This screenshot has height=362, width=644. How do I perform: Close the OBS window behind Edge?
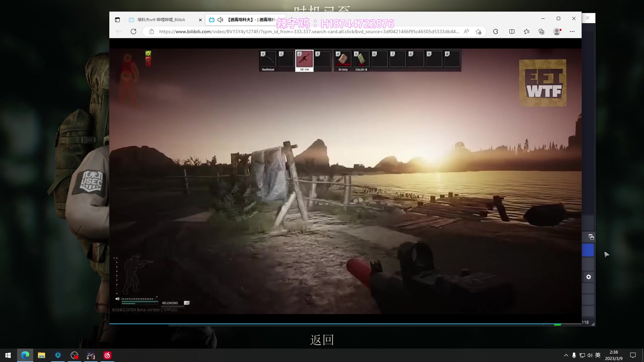click(x=588, y=18)
